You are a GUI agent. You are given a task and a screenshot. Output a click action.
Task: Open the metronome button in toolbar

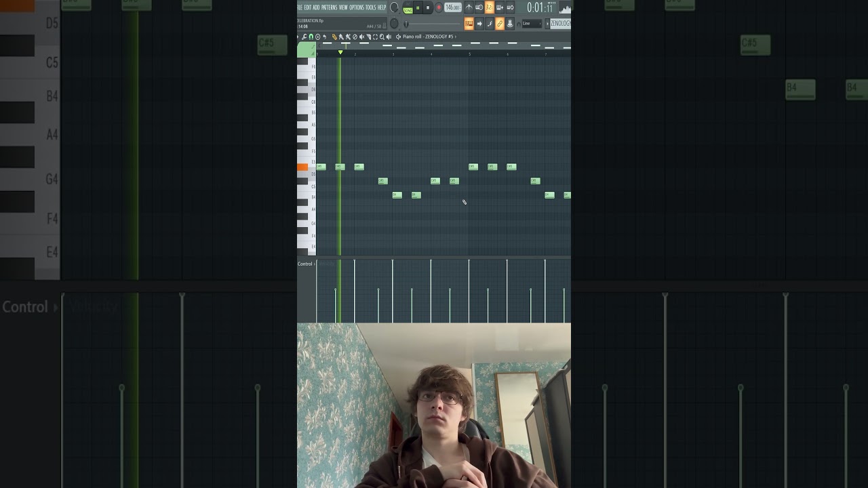pos(469,7)
